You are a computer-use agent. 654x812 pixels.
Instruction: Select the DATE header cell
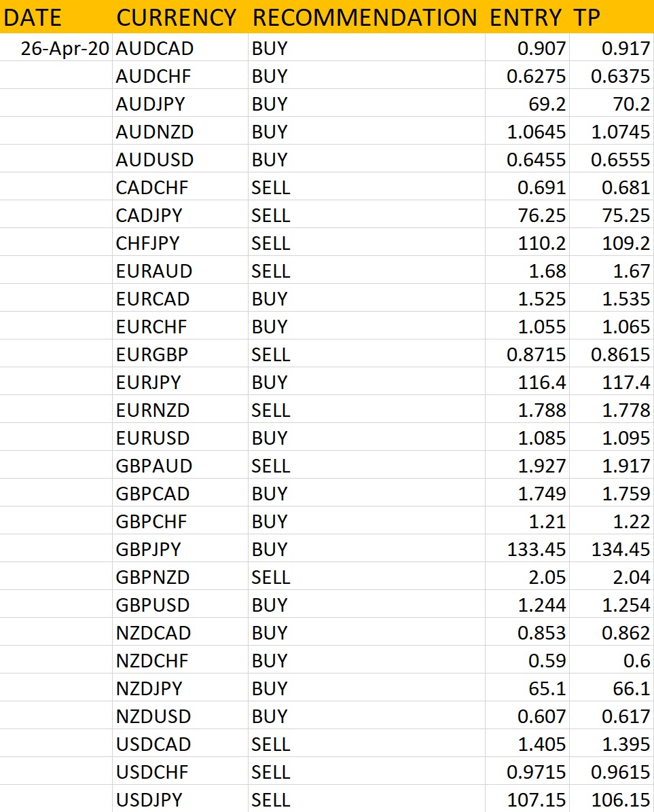pyautogui.click(x=56, y=17)
